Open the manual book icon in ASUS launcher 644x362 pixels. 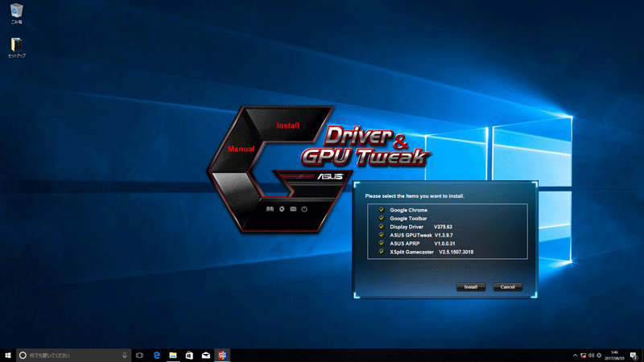tap(270, 209)
